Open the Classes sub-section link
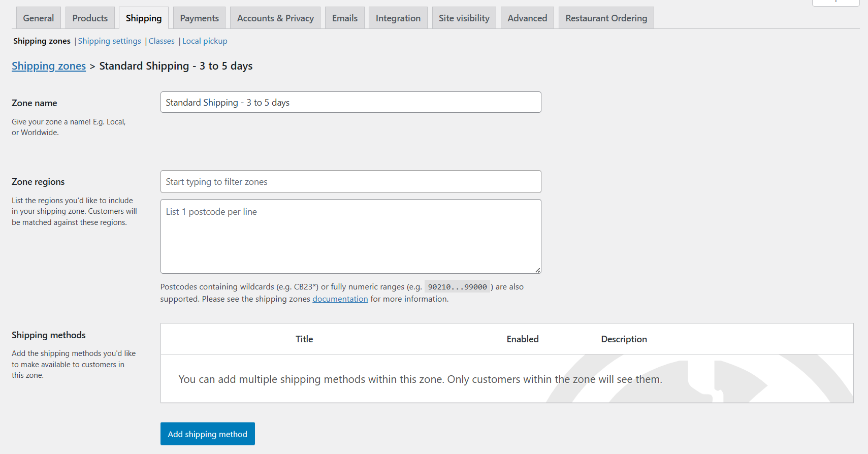868x454 pixels. (162, 41)
